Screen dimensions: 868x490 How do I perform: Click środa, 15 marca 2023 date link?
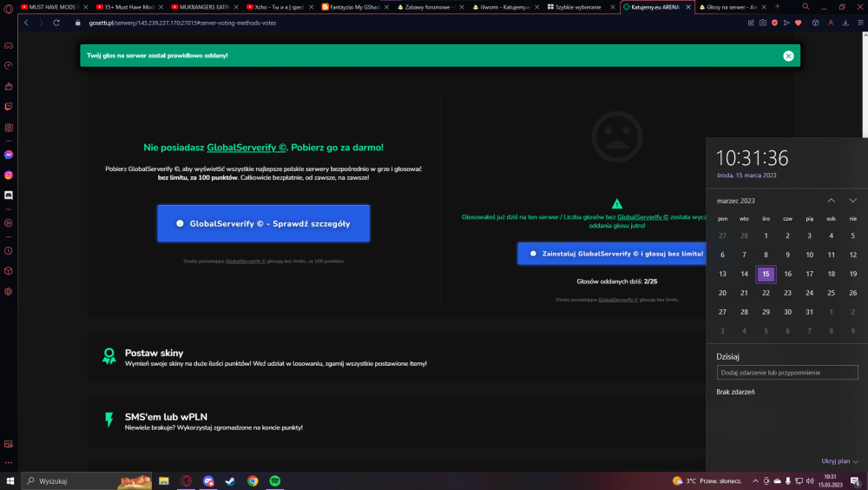746,175
